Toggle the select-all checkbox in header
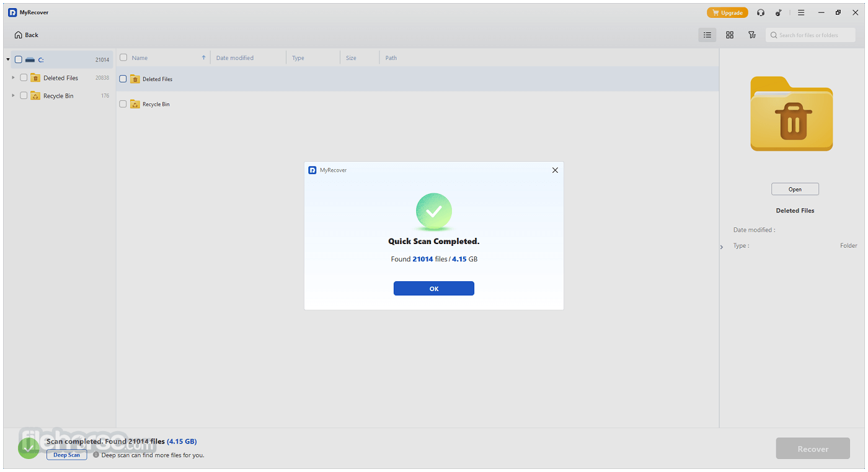Image resolution: width=868 pixels, height=472 pixels. 123,58
